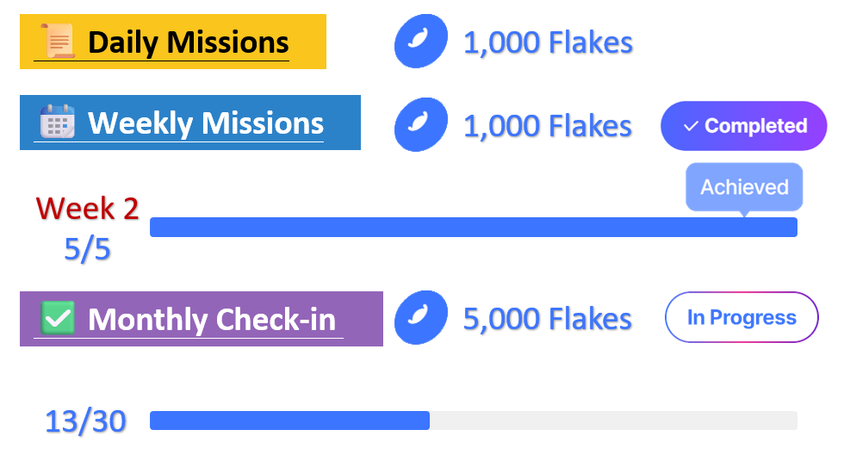Click the monthly check-in progress bar
The width and height of the screenshot is (850, 475).
[x=473, y=420]
